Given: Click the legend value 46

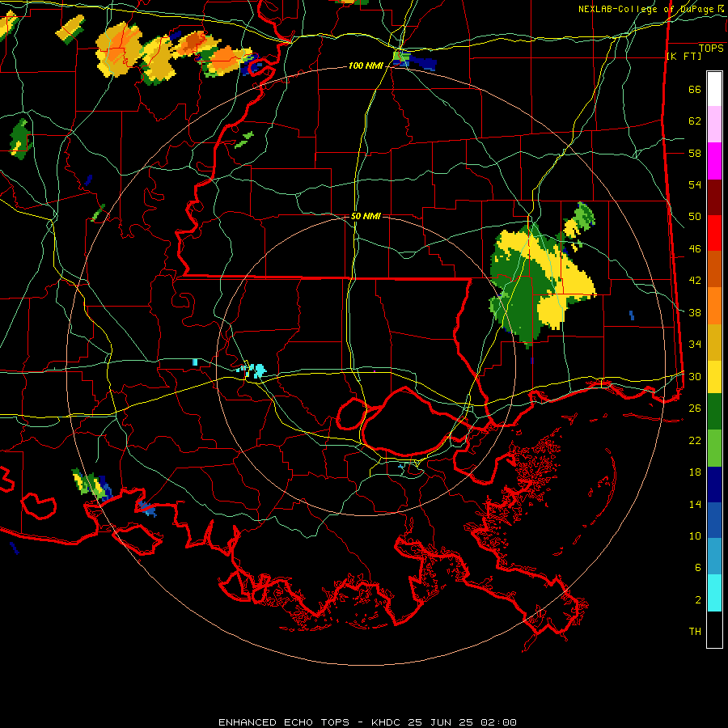Looking at the screenshot, I should [695, 249].
